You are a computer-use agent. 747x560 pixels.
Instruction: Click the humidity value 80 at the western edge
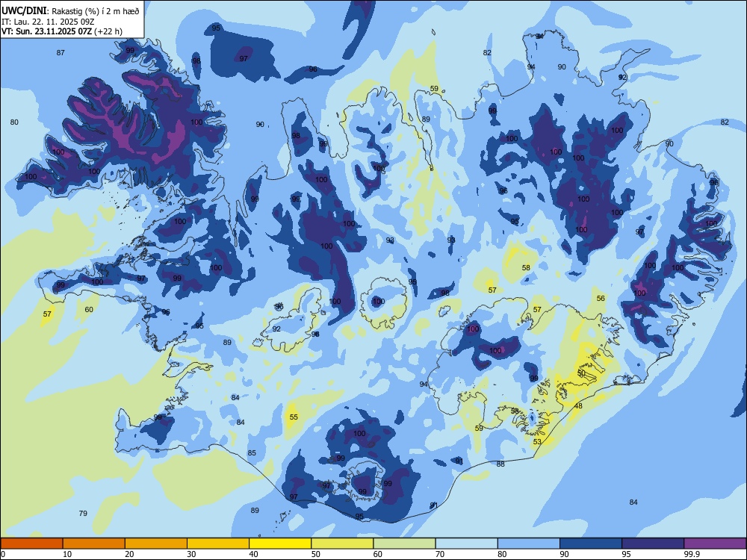point(14,122)
